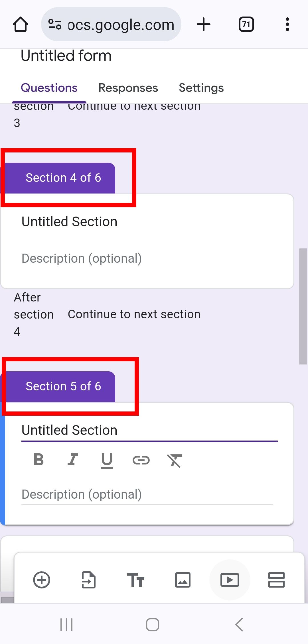Insert a link in the section title
The width and height of the screenshot is (308, 644).
(x=141, y=459)
